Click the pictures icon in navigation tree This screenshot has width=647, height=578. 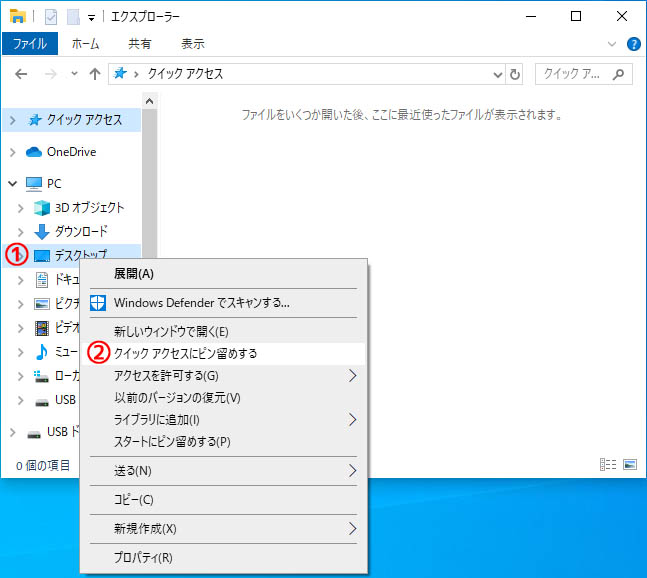(x=42, y=304)
